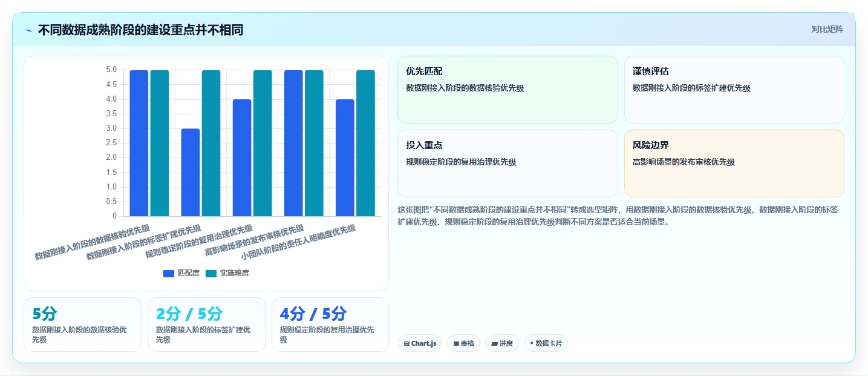The width and height of the screenshot is (868, 376).
Task: Open the 优先匹配 card
Action: point(507,90)
